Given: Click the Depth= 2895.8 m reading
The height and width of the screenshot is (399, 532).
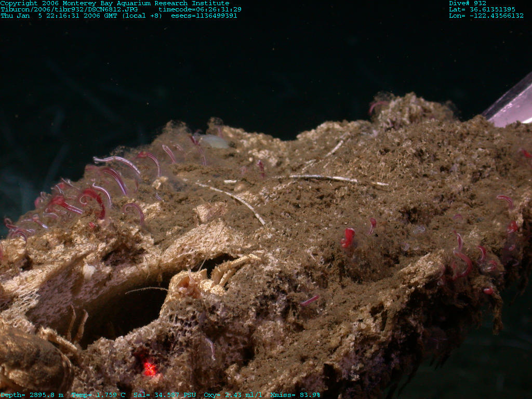Looking at the screenshot, I should pos(32,395).
